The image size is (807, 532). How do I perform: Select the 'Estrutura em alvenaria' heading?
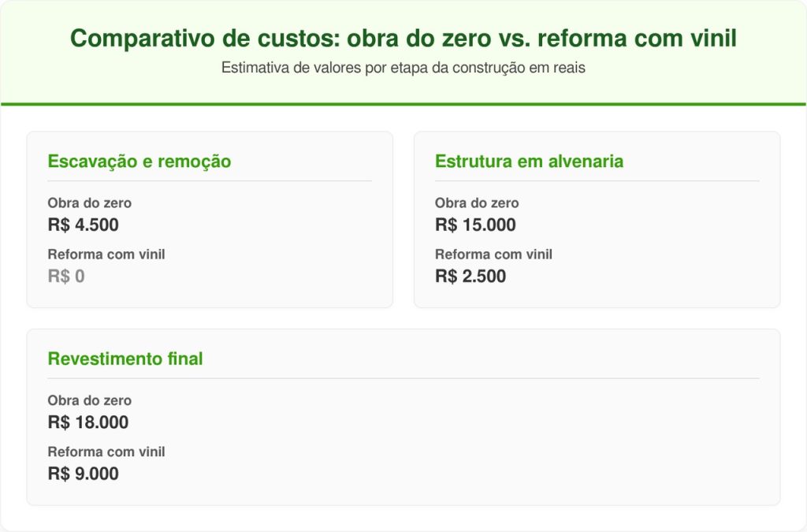[x=529, y=162]
